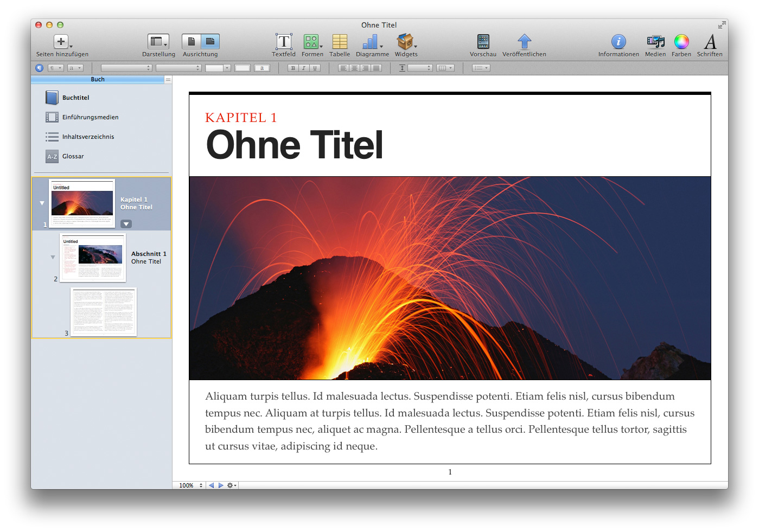759x532 pixels.
Task: Click the Aliquam turpis tellus body paragraph
Action: pyautogui.click(x=450, y=421)
